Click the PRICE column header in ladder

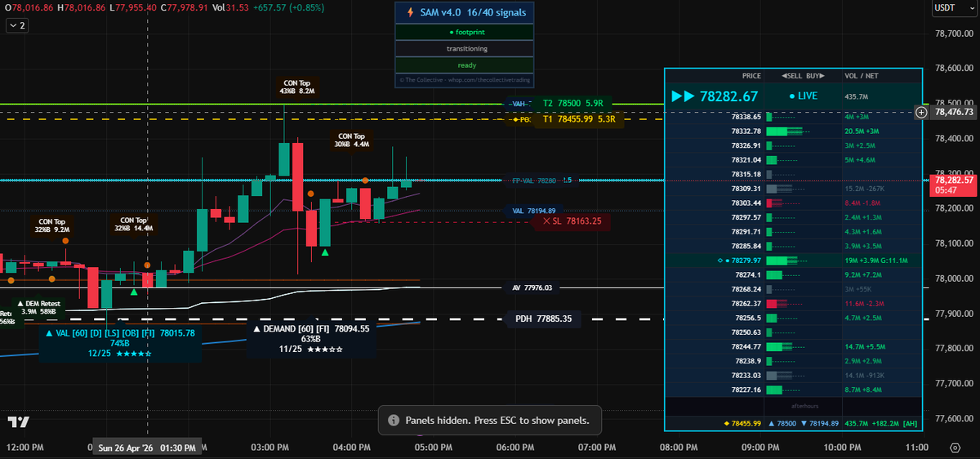[751, 76]
